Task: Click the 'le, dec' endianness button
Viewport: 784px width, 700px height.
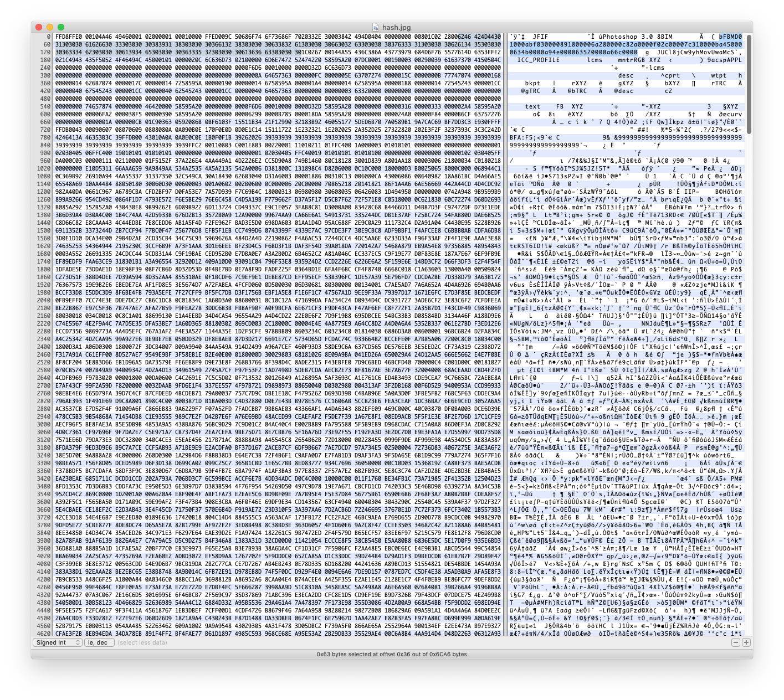Action: [99, 642]
